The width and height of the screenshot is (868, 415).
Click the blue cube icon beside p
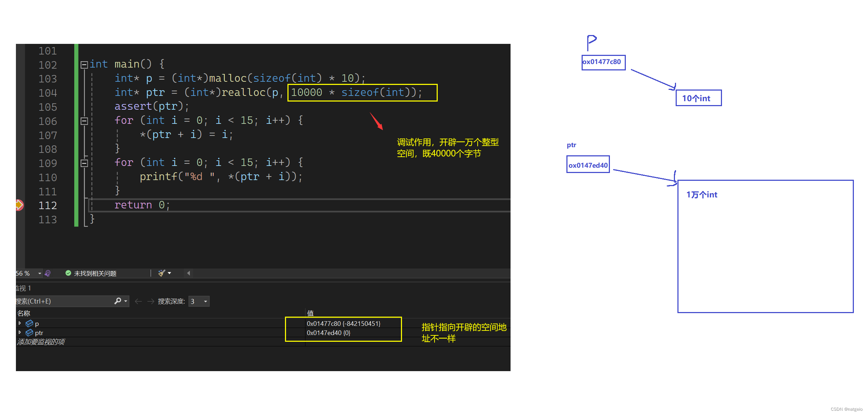[x=29, y=323]
